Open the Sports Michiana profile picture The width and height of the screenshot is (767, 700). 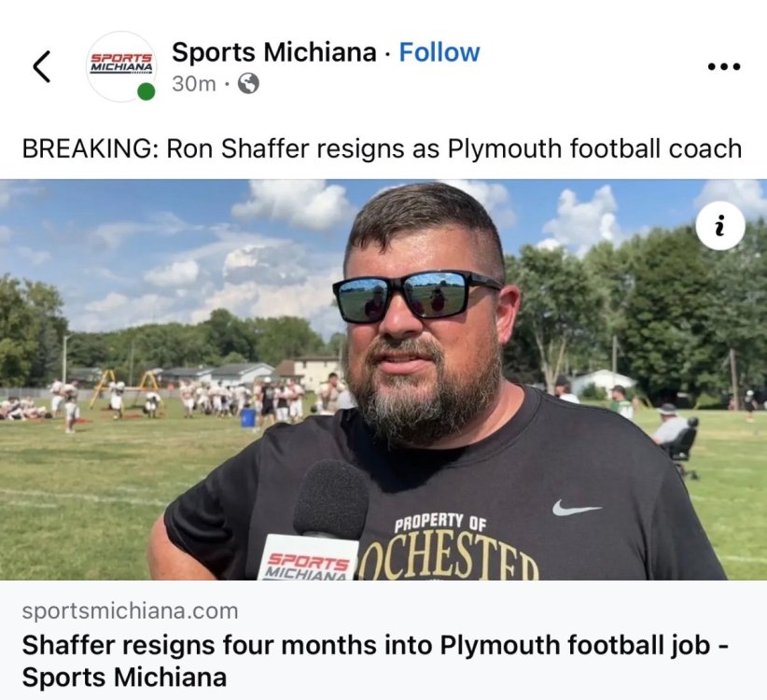coord(120,66)
